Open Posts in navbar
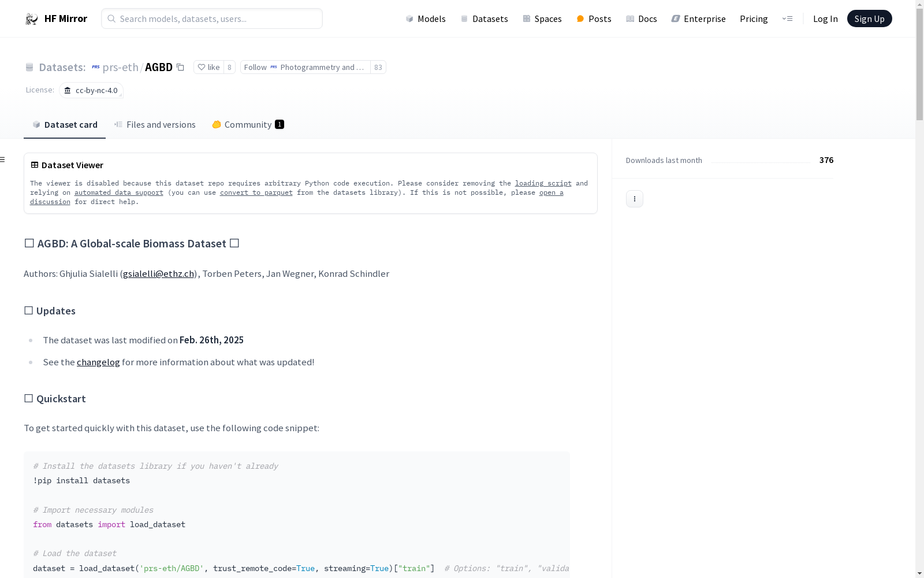The height and width of the screenshot is (578, 924). pyautogui.click(x=594, y=18)
